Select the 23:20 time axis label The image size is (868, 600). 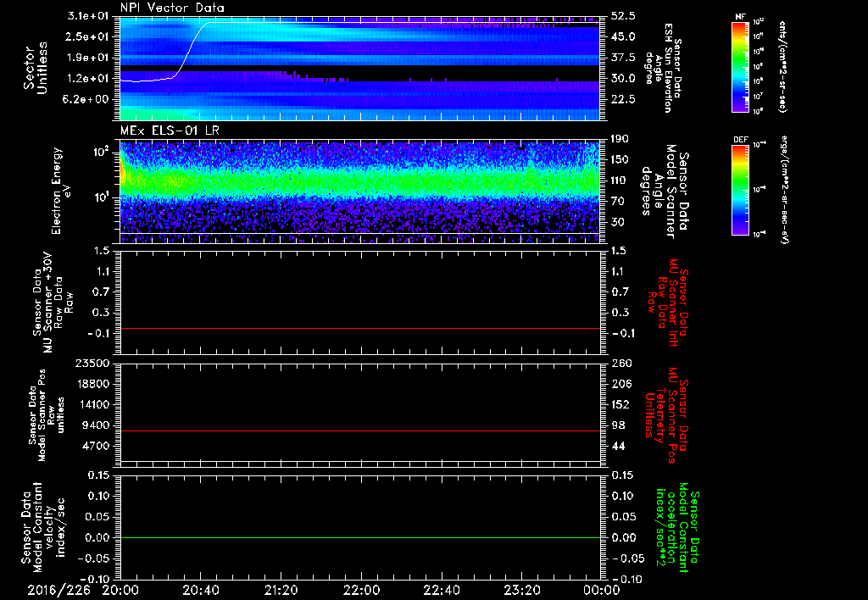522,589
